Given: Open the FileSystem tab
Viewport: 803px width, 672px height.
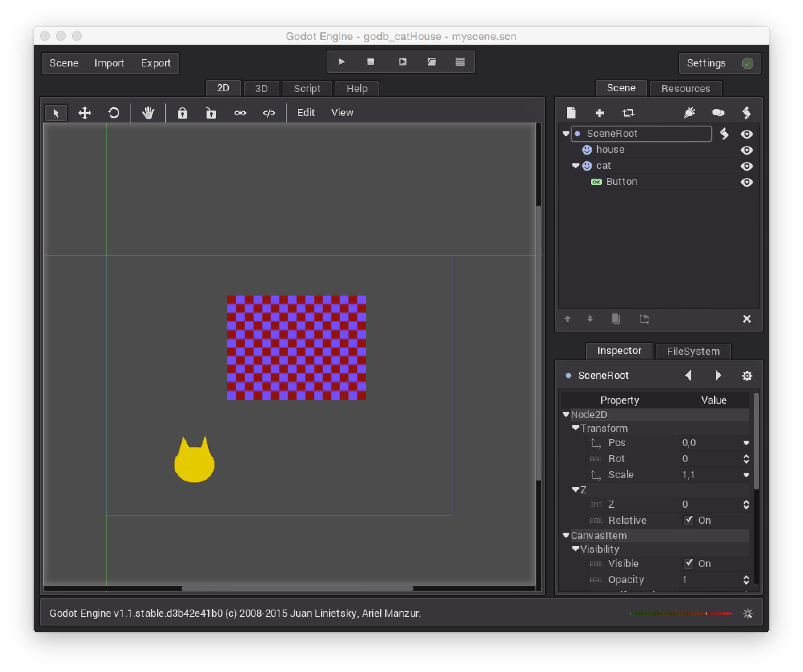Looking at the screenshot, I should pyautogui.click(x=693, y=351).
